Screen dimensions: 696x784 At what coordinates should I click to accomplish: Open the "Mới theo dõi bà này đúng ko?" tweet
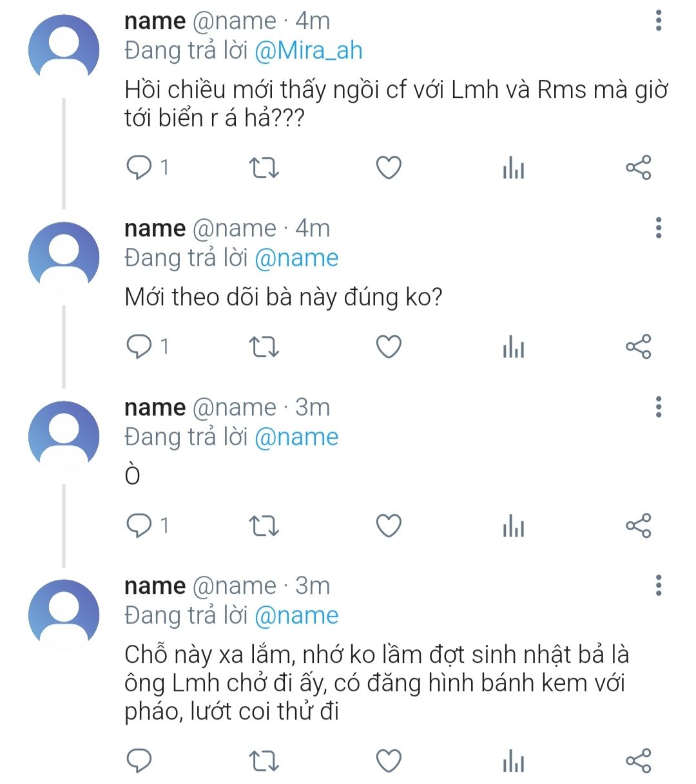pos(284,297)
